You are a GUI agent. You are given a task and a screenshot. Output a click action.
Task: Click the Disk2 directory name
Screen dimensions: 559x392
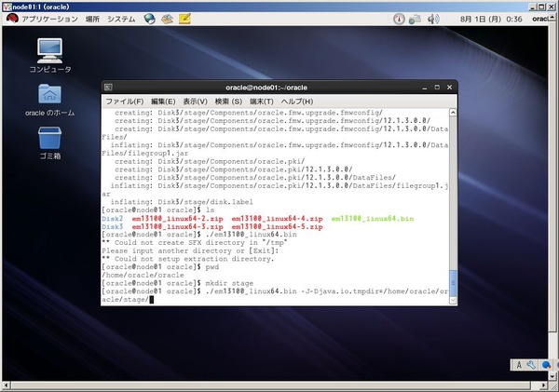[113, 219]
